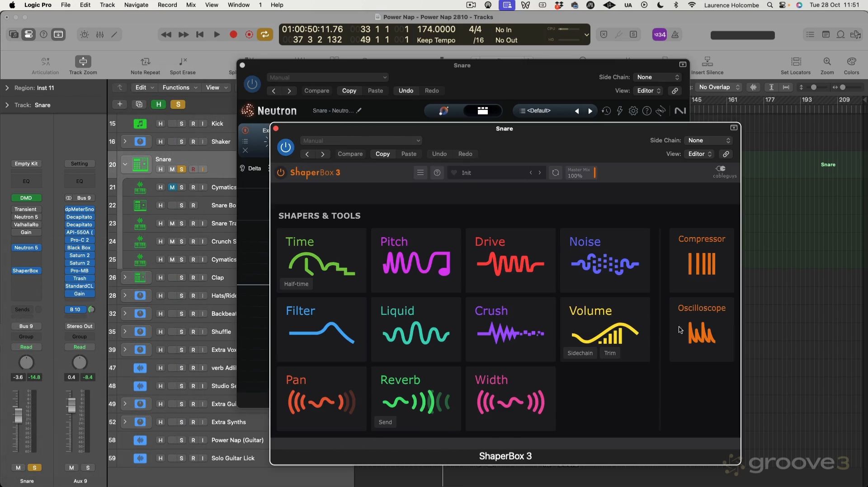Open the ShaperBox hamburger menu icon

(x=420, y=173)
